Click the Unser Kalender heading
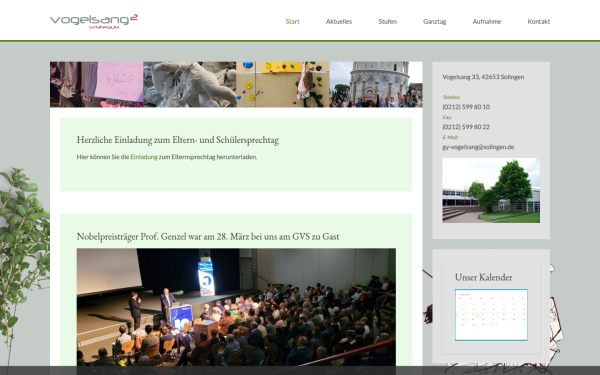Screen dimensions: 600x375 click(x=484, y=277)
